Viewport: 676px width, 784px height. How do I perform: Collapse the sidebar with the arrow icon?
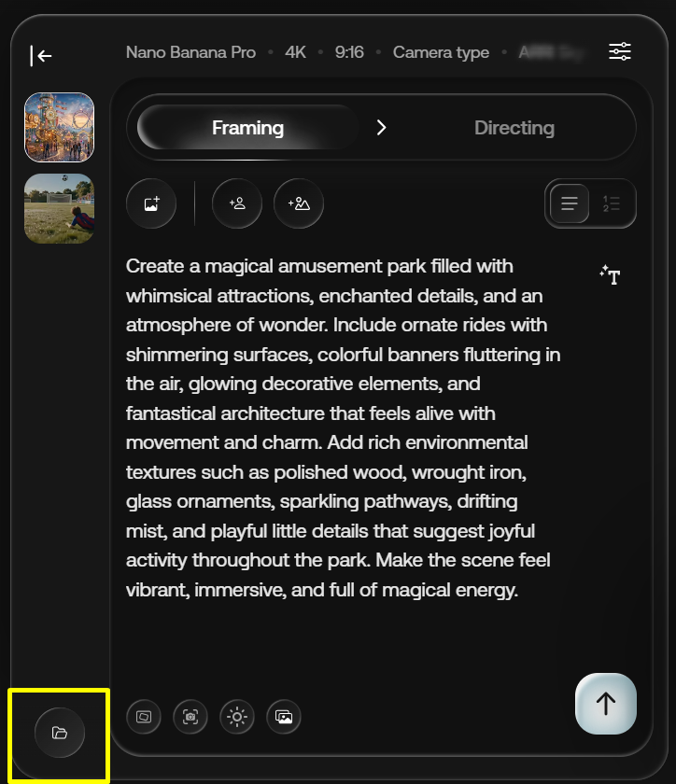pyautogui.click(x=41, y=56)
